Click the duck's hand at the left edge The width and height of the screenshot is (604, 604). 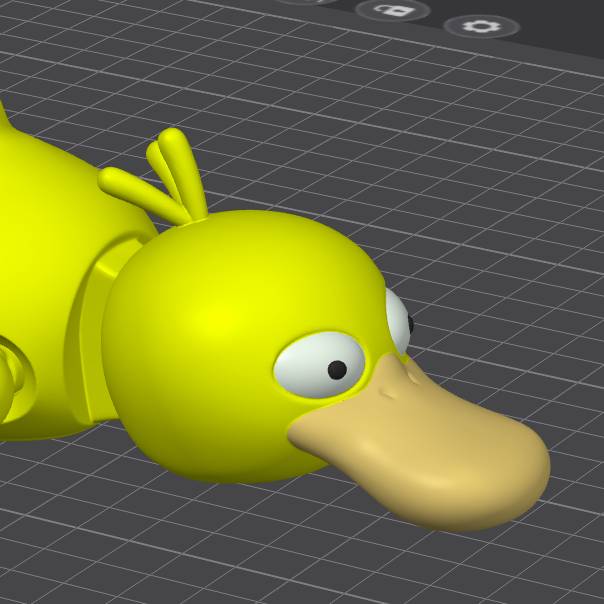coord(14,375)
